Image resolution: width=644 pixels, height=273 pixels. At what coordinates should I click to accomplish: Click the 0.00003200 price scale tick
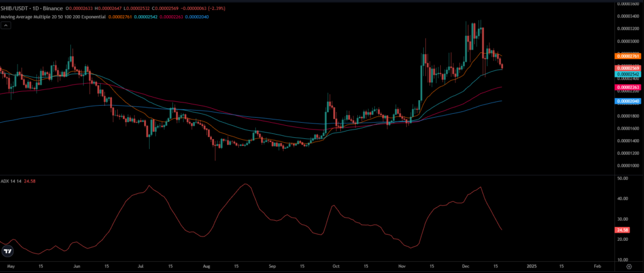[x=628, y=29]
